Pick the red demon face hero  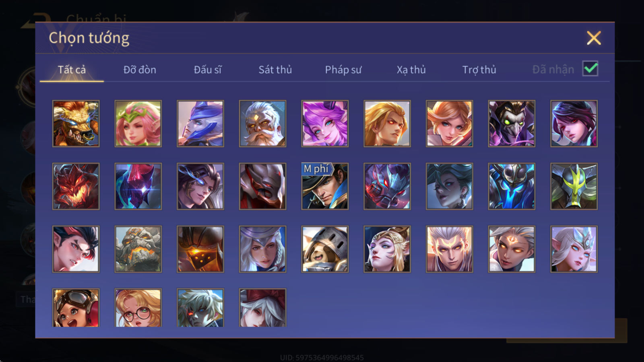(x=76, y=186)
